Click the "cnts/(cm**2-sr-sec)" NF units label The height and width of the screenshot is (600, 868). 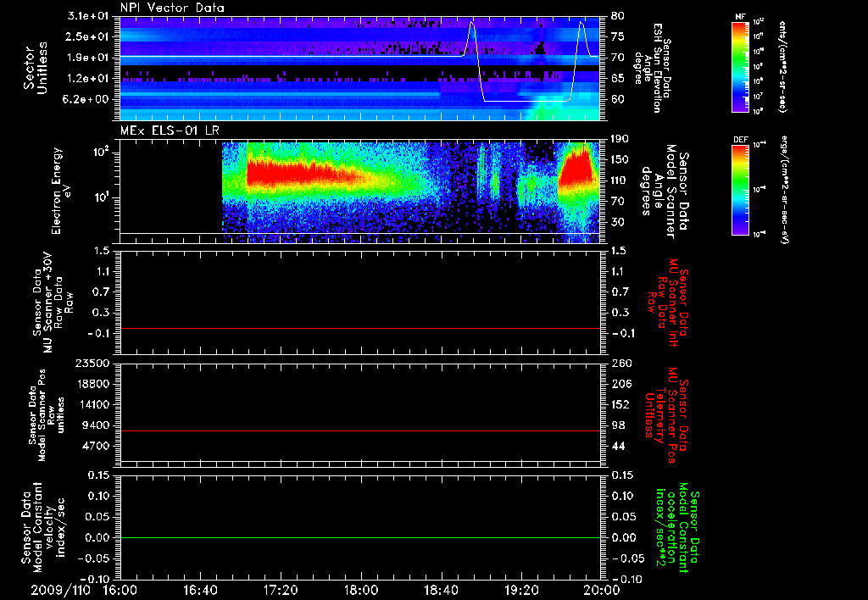tap(782, 67)
